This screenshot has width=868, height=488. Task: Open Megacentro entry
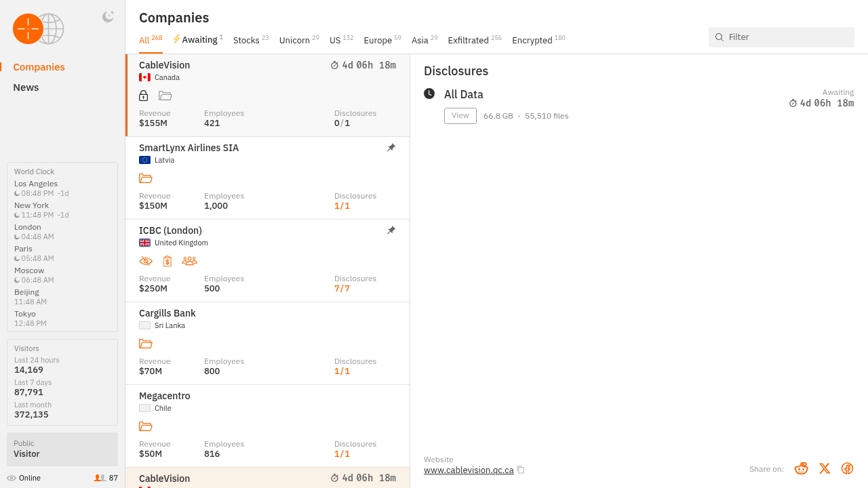tap(268, 426)
